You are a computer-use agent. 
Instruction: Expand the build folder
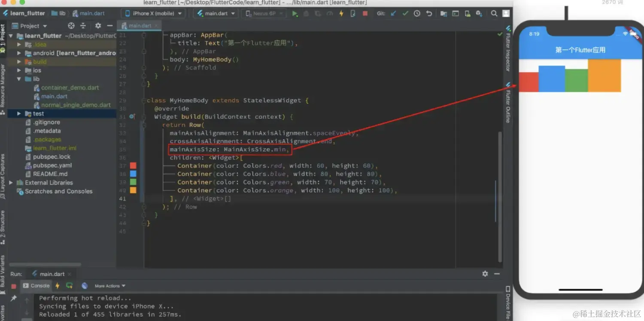click(19, 62)
